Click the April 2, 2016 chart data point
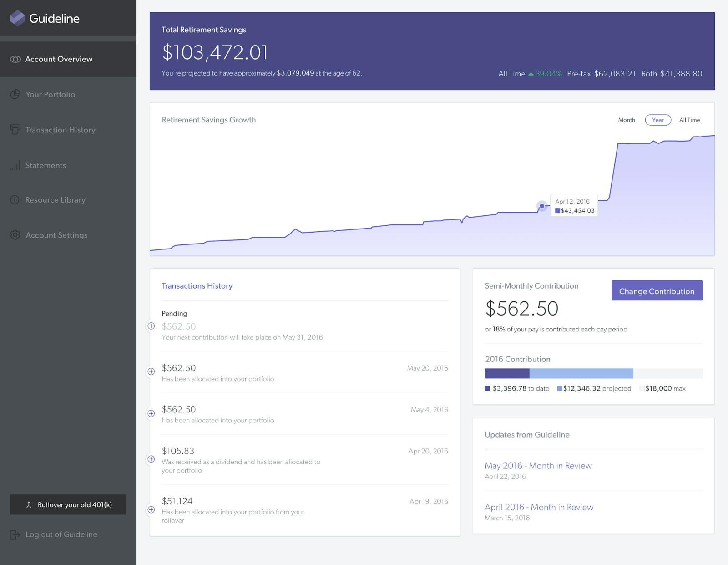 coord(541,206)
